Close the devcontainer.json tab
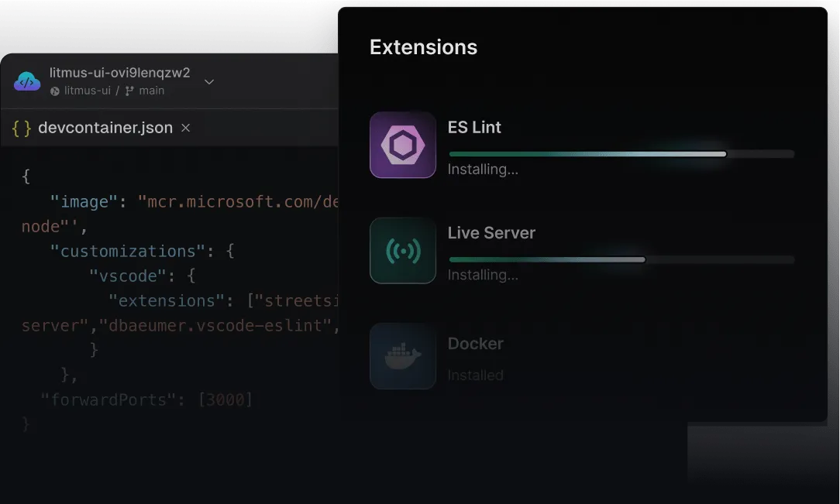This screenshot has height=504, width=840. [185, 128]
